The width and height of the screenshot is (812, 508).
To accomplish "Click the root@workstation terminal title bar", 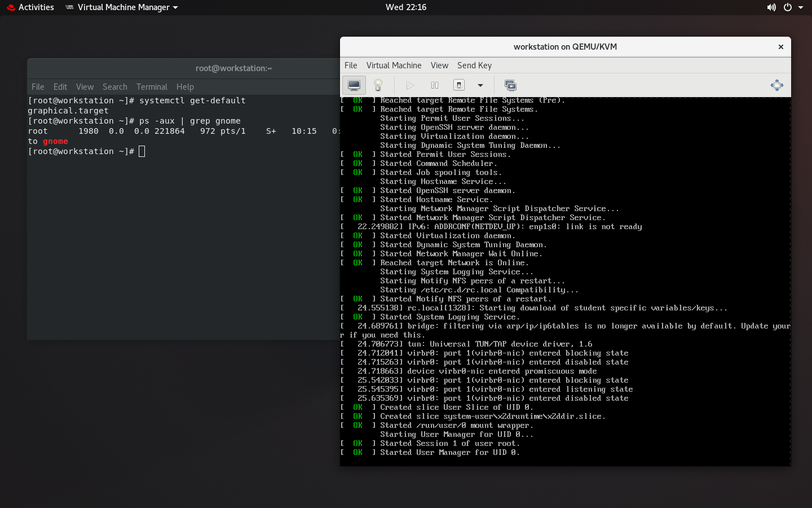I will click(x=233, y=68).
